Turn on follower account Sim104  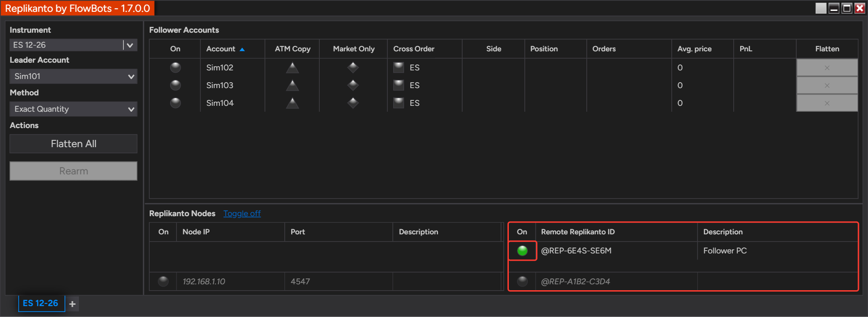(176, 103)
